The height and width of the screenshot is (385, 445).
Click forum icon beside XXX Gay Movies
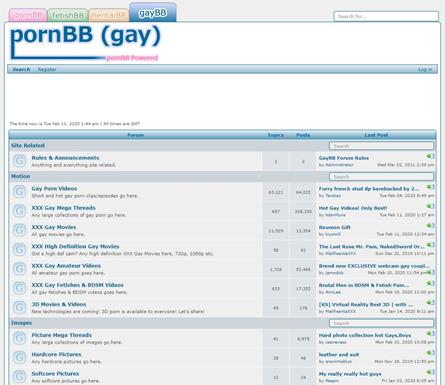(x=20, y=230)
